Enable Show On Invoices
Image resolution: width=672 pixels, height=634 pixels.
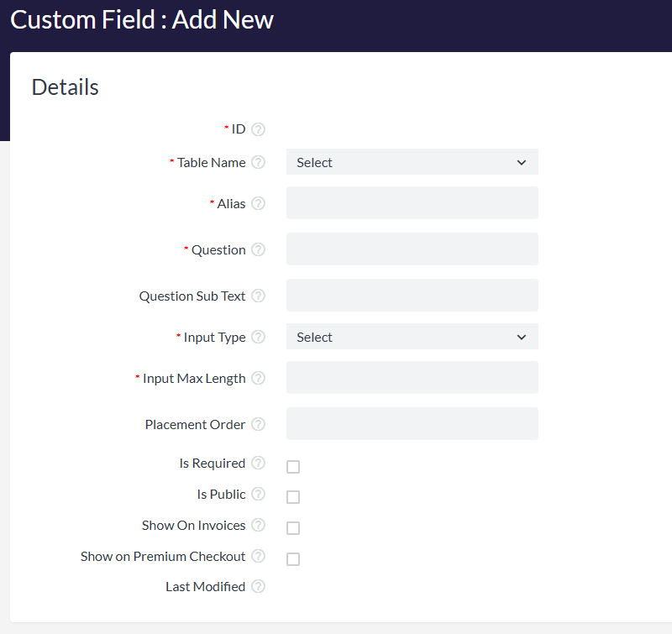pos(293,527)
